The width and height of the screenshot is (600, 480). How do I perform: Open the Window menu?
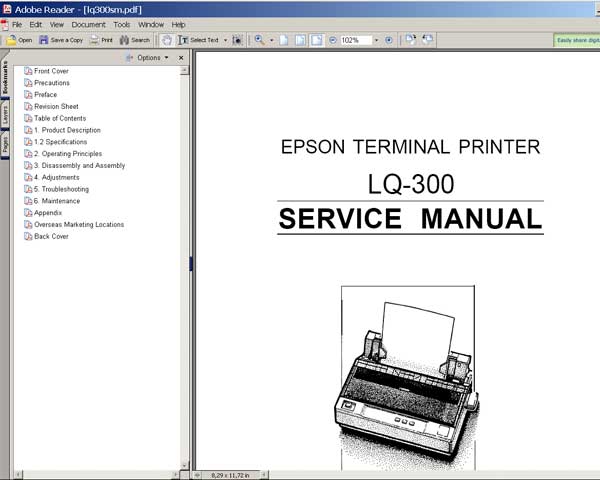151,24
